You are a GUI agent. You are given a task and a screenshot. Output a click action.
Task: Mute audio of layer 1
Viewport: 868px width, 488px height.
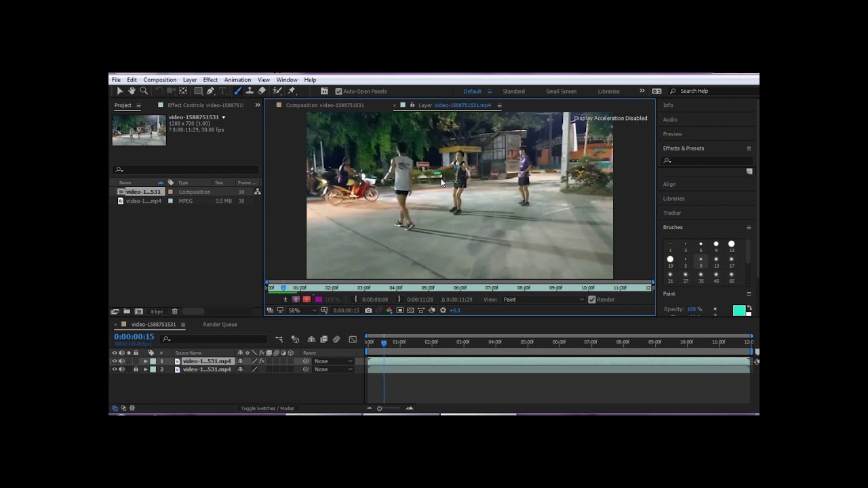pos(121,361)
